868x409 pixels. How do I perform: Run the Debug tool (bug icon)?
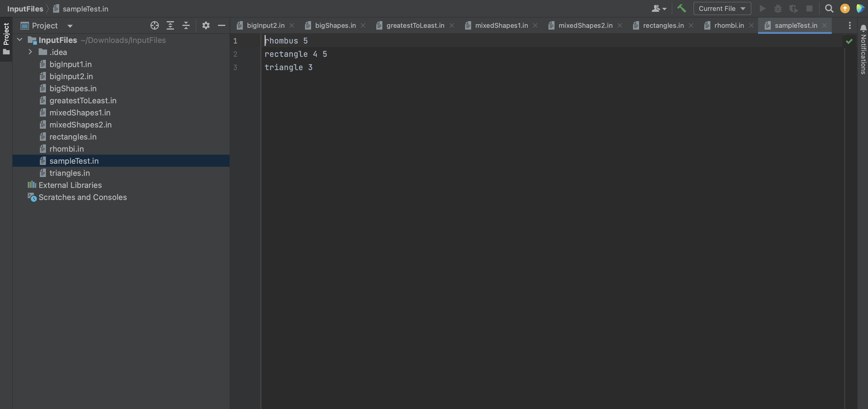(x=778, y=8)
